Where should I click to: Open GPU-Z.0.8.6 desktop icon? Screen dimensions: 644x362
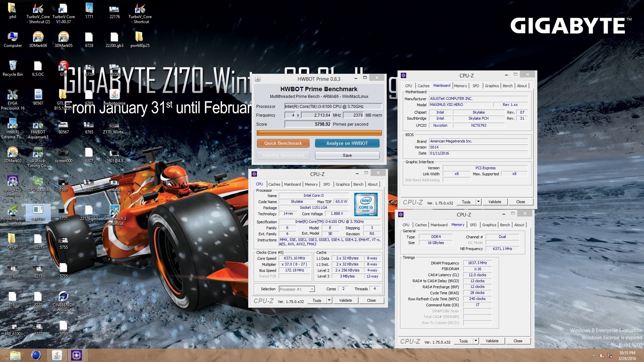pos(38,184)
